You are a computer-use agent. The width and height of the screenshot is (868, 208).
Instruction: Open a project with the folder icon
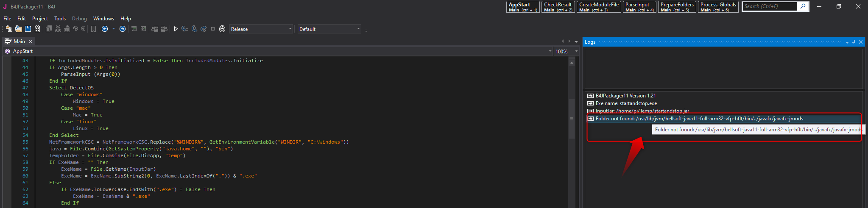coord(19,29)
